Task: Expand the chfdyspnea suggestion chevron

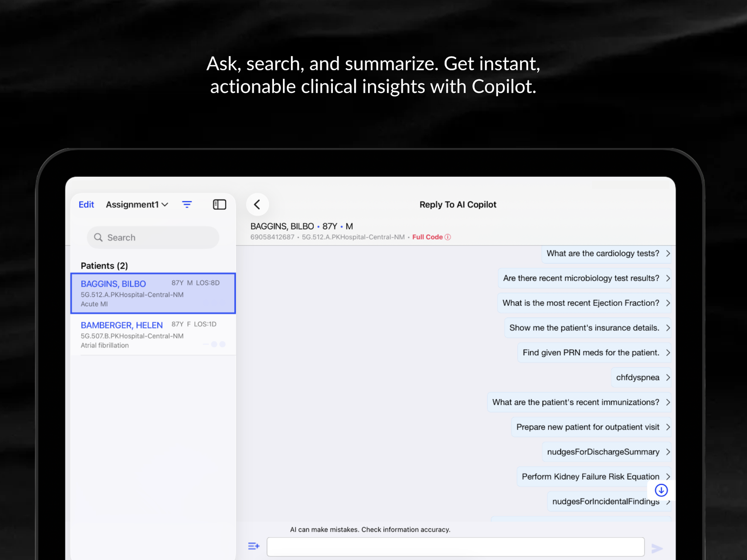Action: (x=668, y=377)
